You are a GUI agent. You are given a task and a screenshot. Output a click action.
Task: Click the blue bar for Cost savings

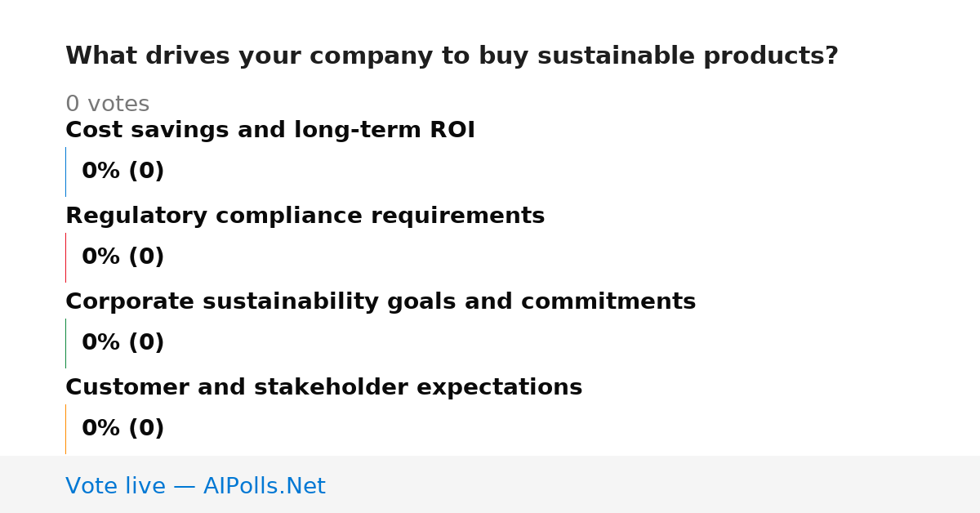coord(65,172)
